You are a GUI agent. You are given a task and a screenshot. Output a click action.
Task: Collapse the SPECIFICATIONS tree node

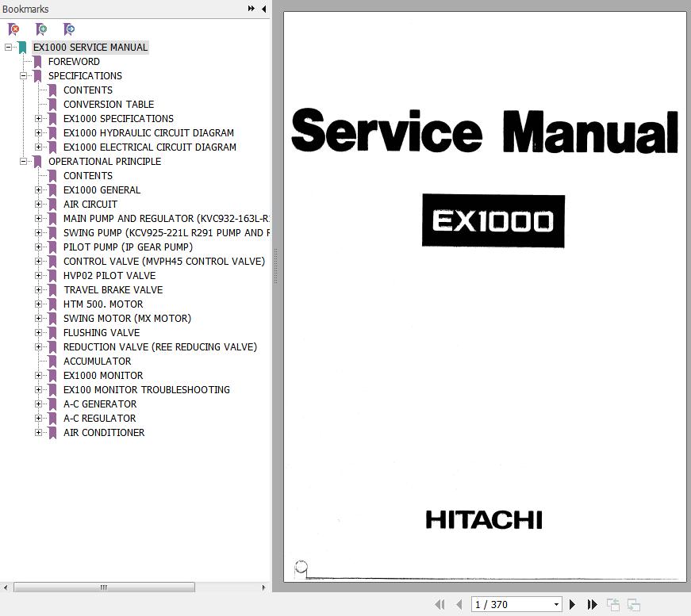point(23,76)
